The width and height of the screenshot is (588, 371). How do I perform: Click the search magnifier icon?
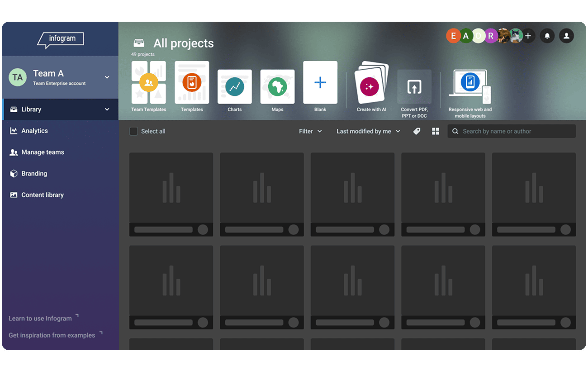point(455,131)
